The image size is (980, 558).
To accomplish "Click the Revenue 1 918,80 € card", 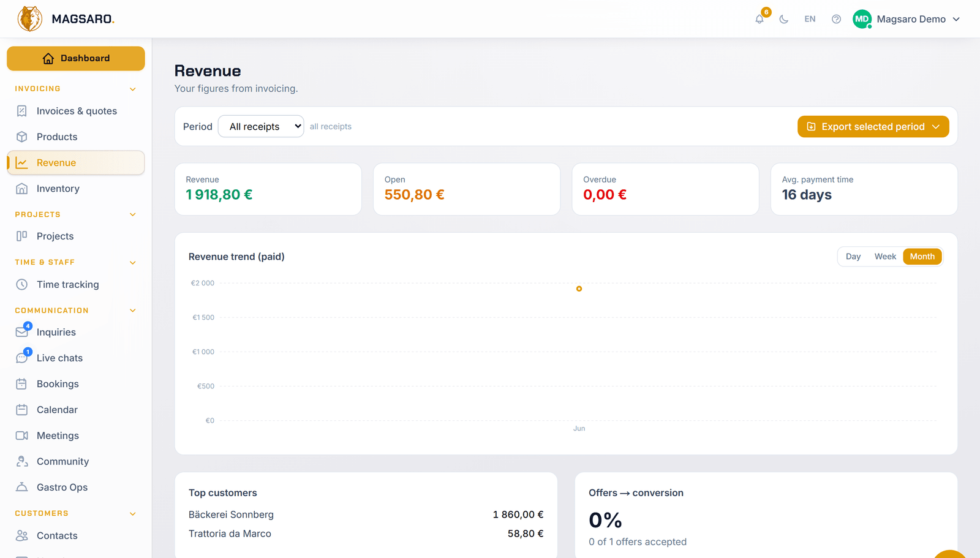I will tap(268, 189).
